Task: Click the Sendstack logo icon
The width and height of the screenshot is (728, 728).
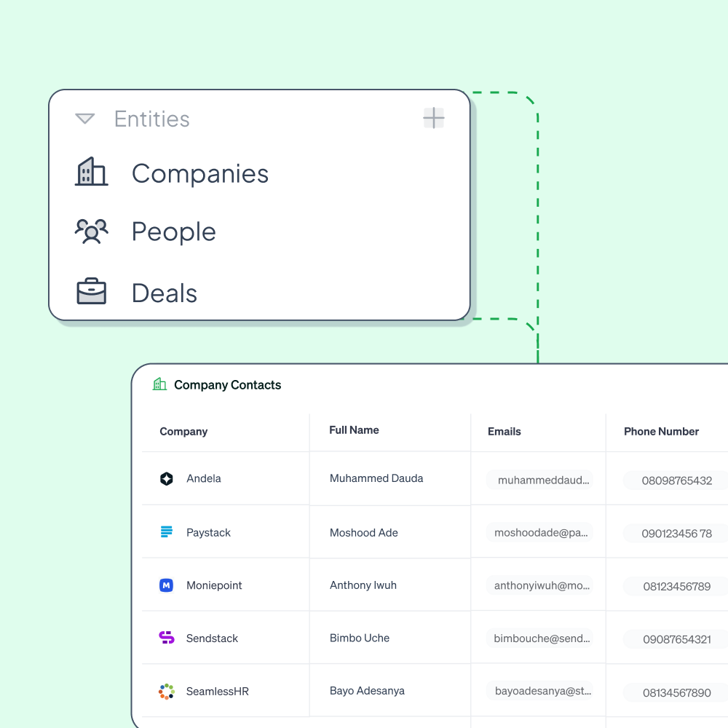Action: (167, 638)
